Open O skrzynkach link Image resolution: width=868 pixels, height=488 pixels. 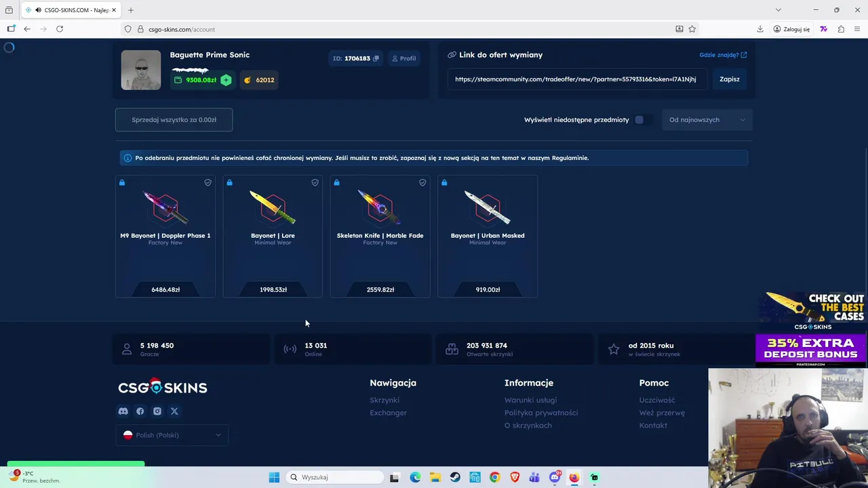tap(528, 426)
